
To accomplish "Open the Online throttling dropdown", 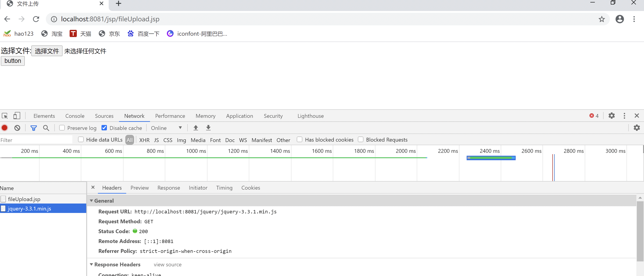I will coord(166,128).
